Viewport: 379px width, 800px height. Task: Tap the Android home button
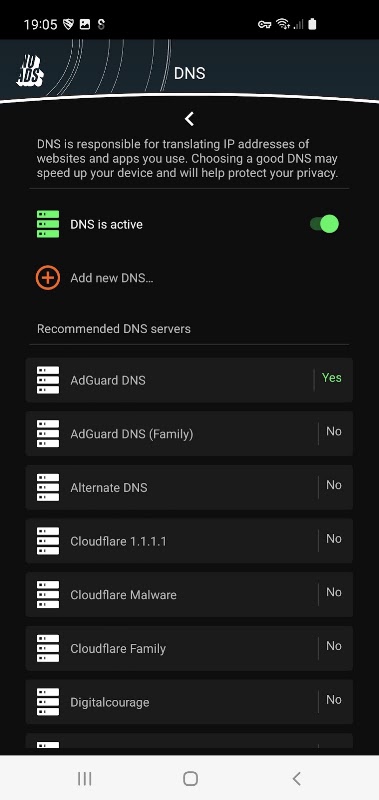coord(190,779)
